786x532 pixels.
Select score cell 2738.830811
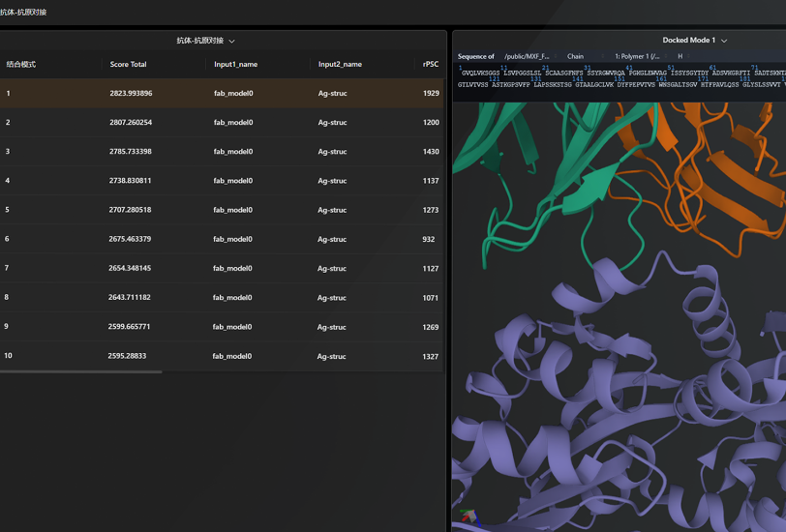130,180
